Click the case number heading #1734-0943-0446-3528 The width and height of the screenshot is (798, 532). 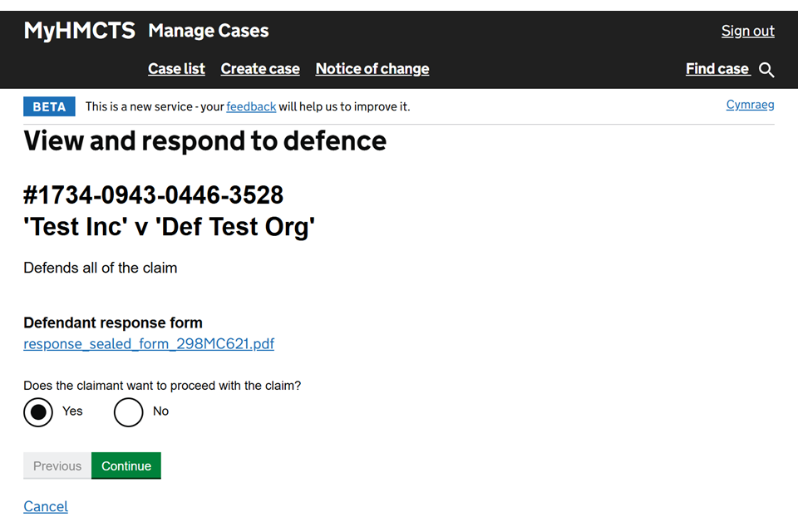click(154, 195)
